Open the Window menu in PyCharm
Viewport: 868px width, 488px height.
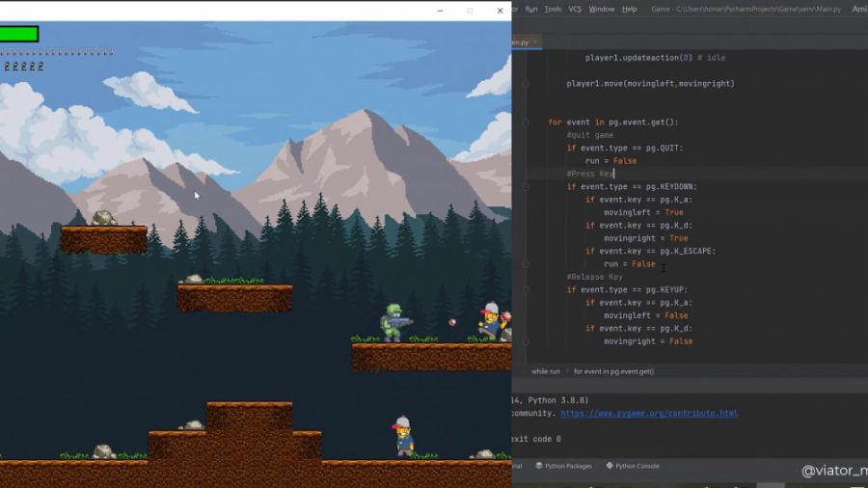601,9
